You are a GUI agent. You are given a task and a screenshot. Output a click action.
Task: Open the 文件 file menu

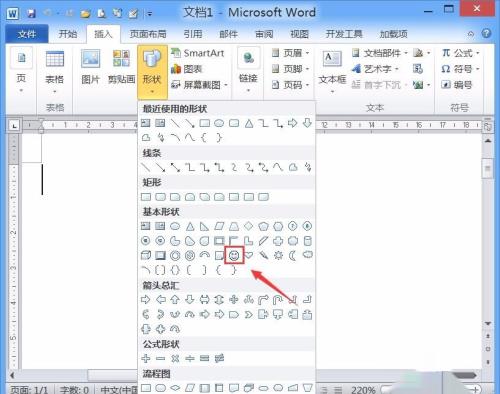27,34
